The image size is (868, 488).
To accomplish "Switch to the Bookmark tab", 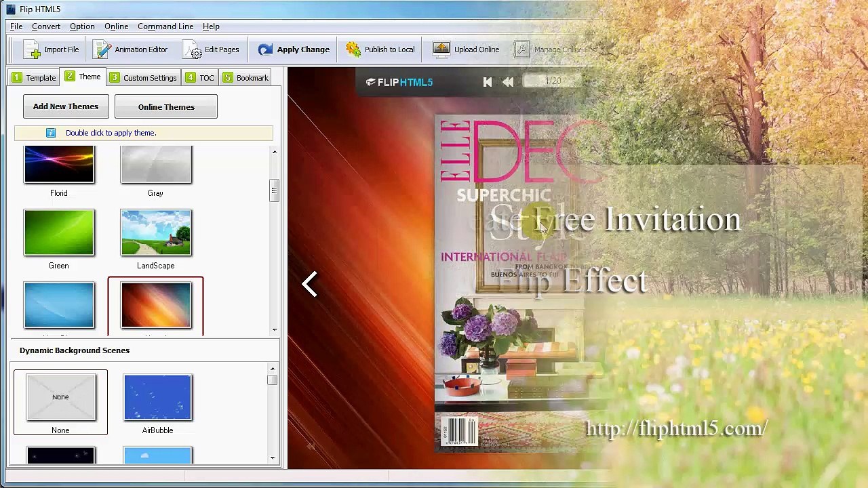I will (245, 78).
